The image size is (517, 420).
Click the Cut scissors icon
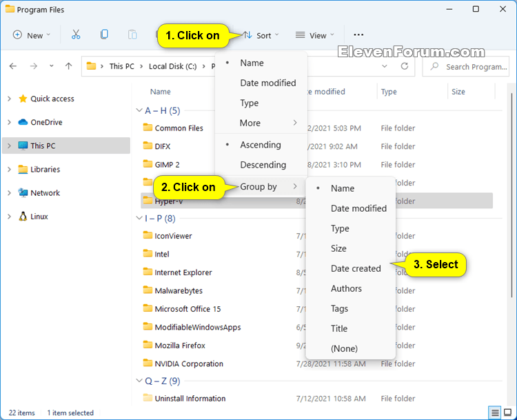tap(76, 34)
